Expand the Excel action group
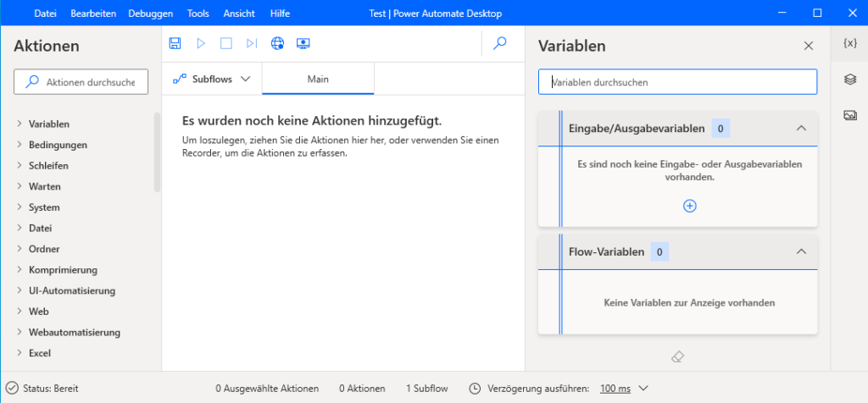 [x=20, y=353]
